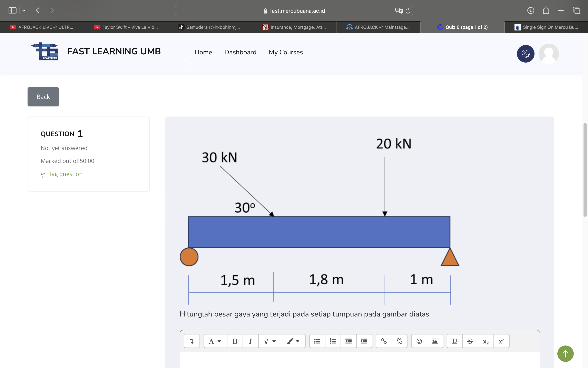Click "Marked out of 50.00" text
588x368 pixels.
67,161
